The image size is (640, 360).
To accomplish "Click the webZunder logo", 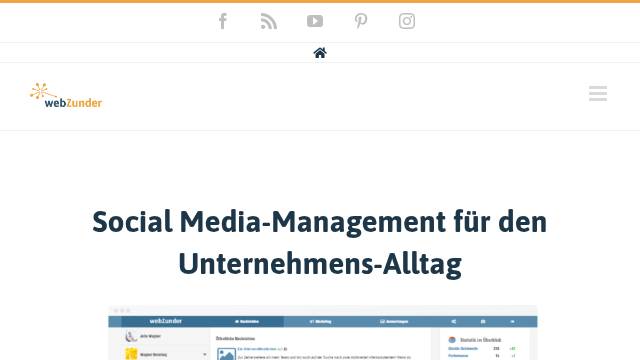I will pyautogui.click(x=66, y=96).
